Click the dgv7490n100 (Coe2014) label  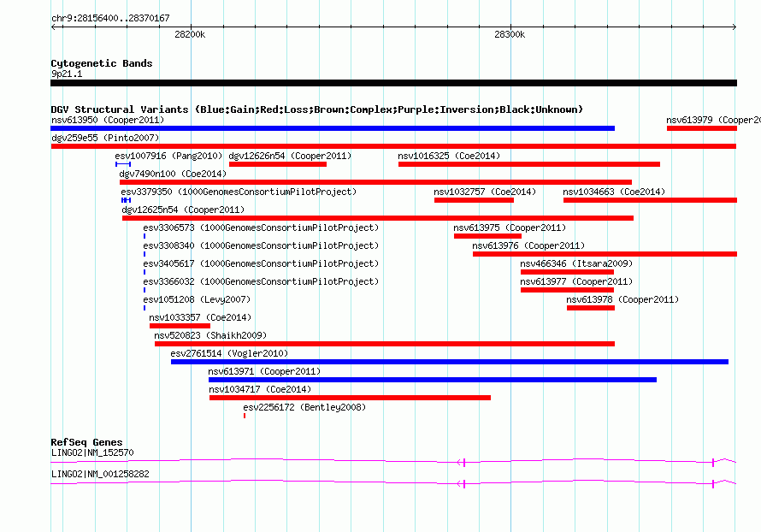[173, 174]
